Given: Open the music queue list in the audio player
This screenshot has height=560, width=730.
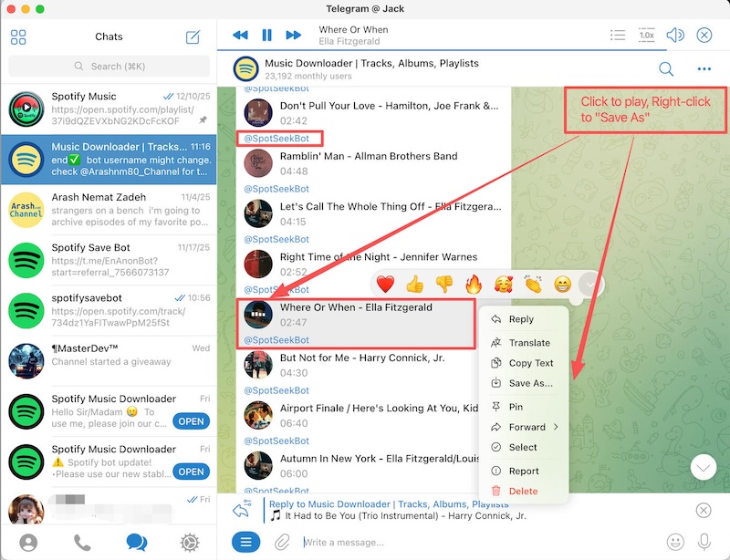Looking at the screenshot, I should (x=618, y=35).
